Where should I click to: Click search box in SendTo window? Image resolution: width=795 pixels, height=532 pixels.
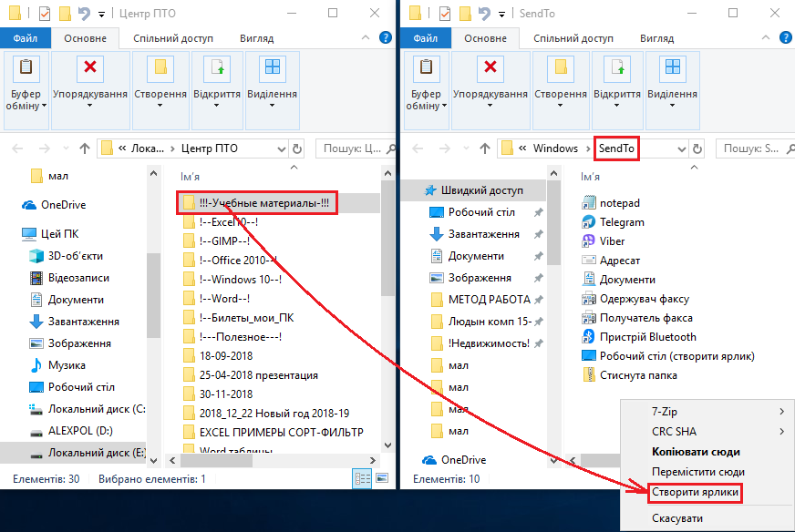point(755,148)
